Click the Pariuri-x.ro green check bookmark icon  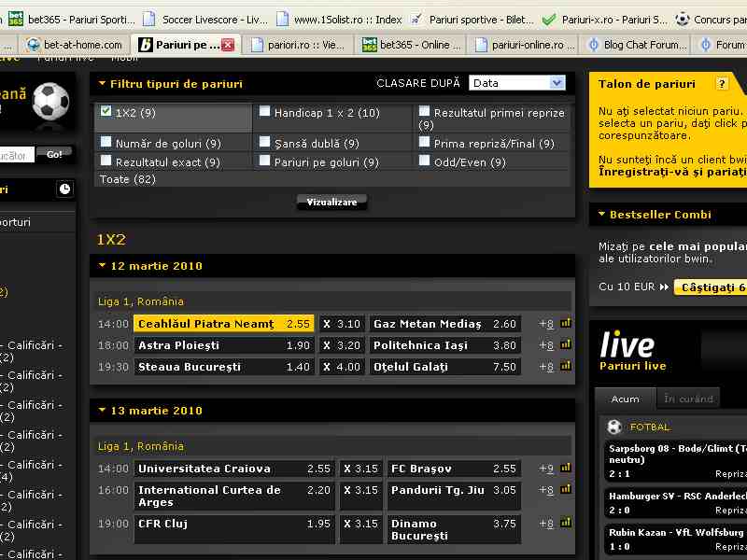(x=549, y=20)
